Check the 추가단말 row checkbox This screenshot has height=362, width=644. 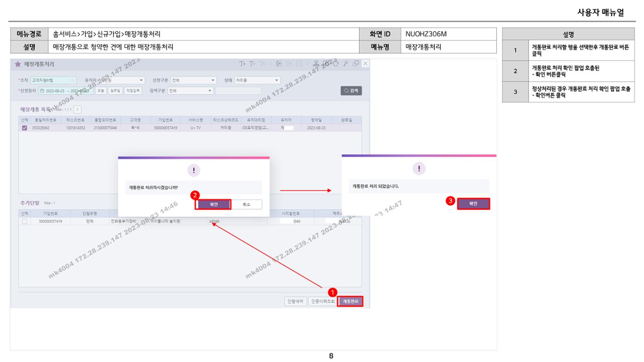(24, 221)
